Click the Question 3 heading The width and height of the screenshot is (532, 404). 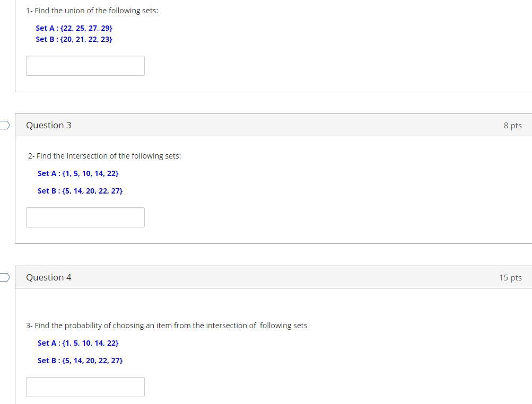coord(48,125)
